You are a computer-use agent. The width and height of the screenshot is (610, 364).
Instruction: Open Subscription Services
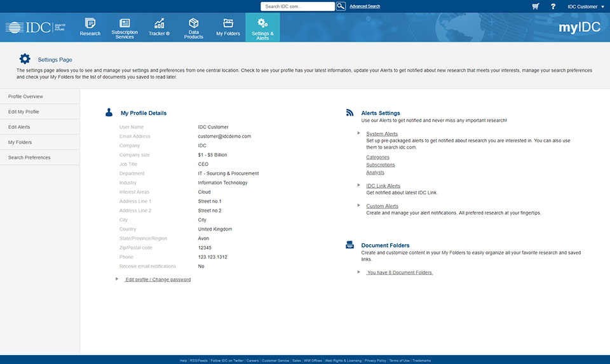[x=125, y=28]
